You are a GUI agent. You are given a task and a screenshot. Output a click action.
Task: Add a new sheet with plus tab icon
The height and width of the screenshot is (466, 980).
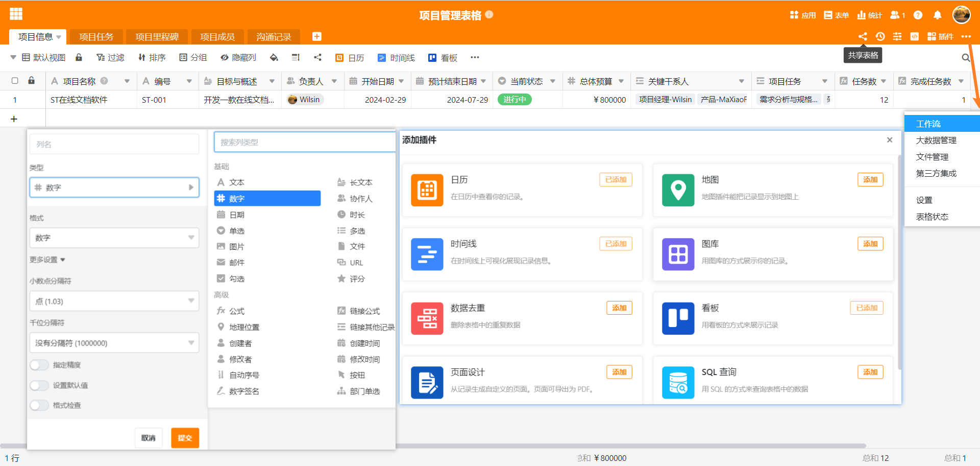316,36
